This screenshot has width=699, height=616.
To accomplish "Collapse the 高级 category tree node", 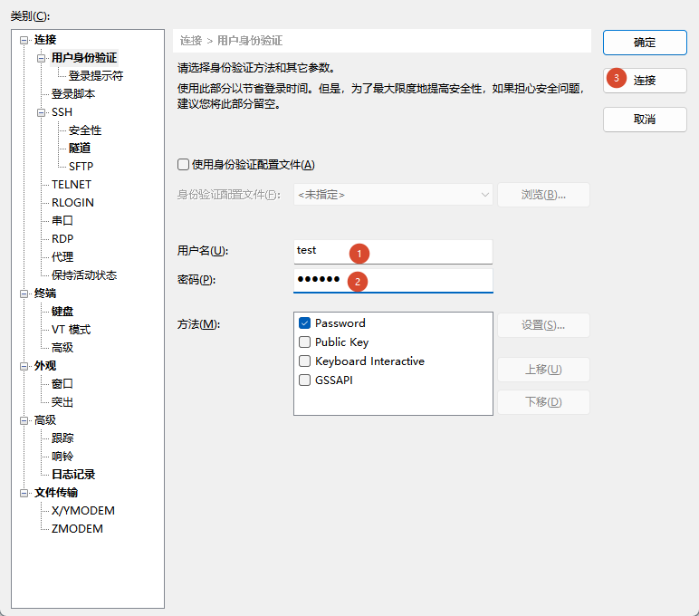I will [x=24, y=420].
